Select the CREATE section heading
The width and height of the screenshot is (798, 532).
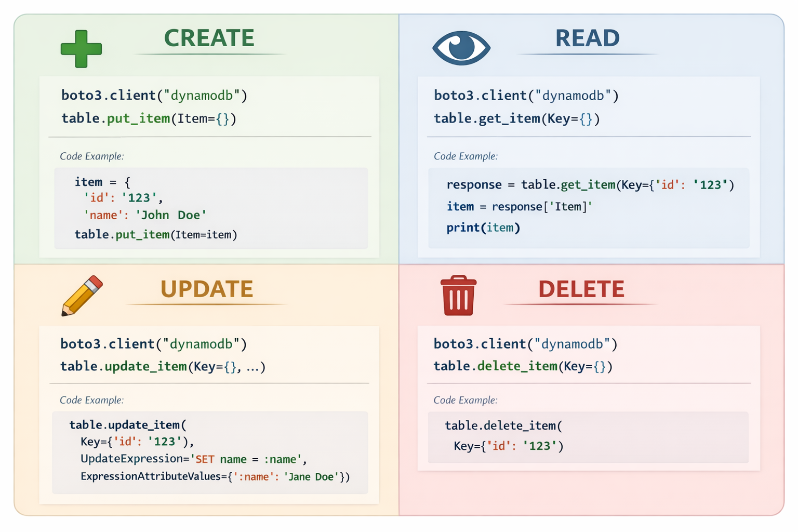[209, 38]
